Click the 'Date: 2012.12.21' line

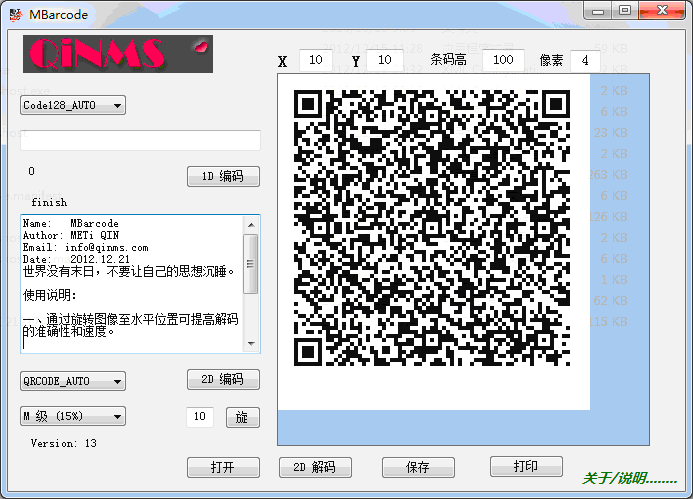coord(76,259)
